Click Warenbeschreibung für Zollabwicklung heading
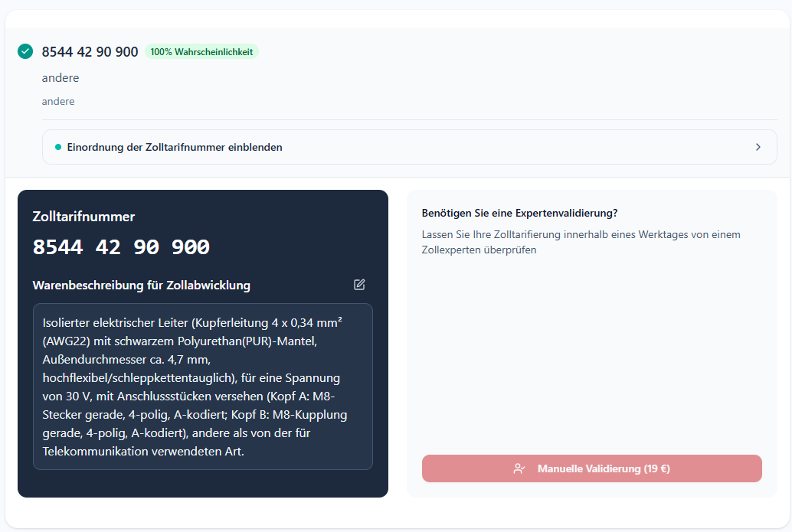792x532 pixels. (x=142, y=286)
